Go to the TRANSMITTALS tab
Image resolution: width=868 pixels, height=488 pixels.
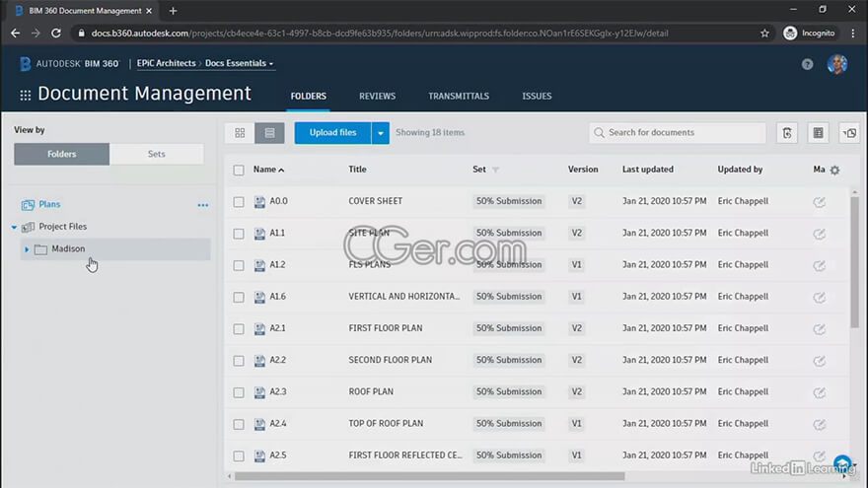click(x=459, y=96)
